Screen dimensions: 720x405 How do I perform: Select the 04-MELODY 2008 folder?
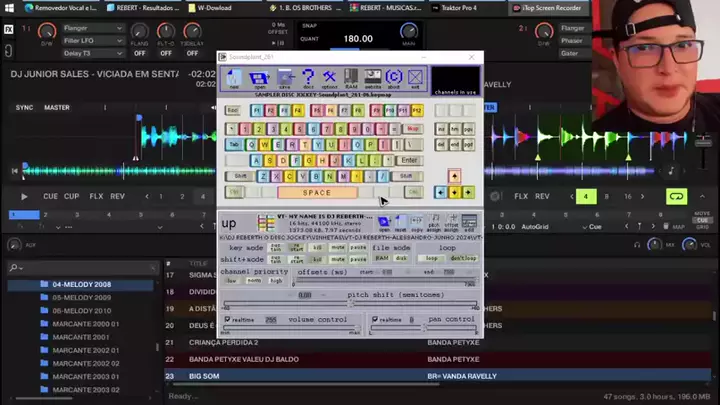(82, 285)
